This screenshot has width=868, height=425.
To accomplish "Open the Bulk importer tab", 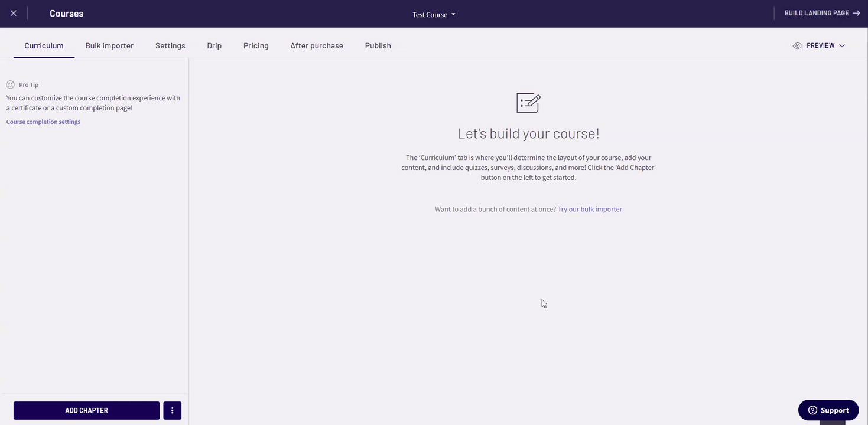I will point(109,45).
